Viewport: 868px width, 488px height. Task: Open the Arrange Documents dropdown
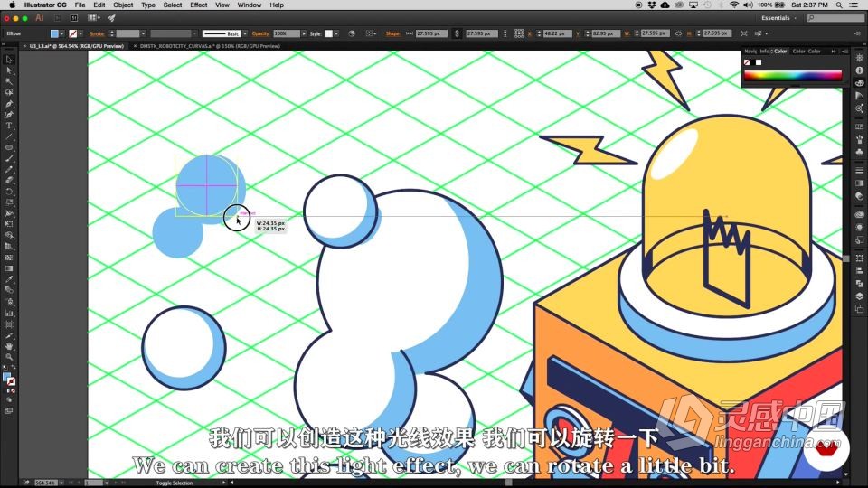[94, 18]
